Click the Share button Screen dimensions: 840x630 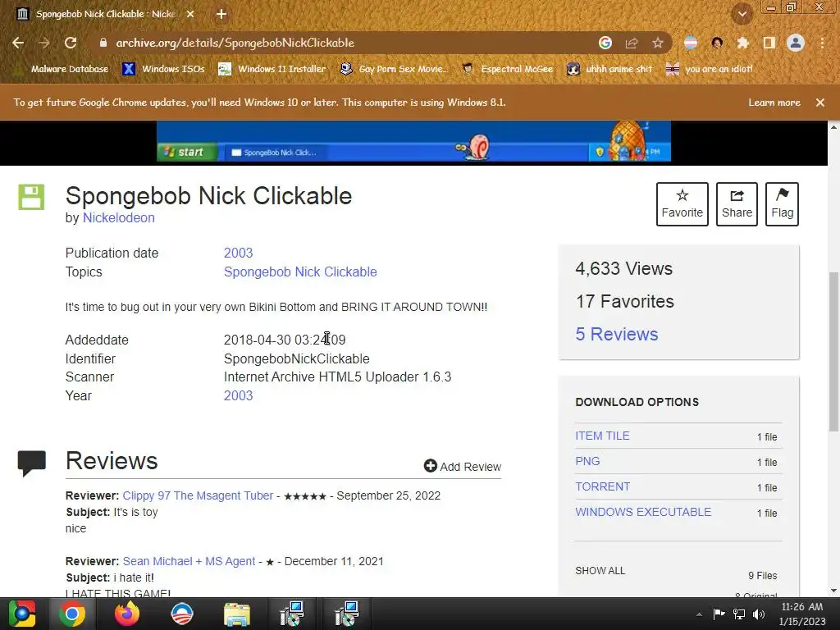(737, 204)
